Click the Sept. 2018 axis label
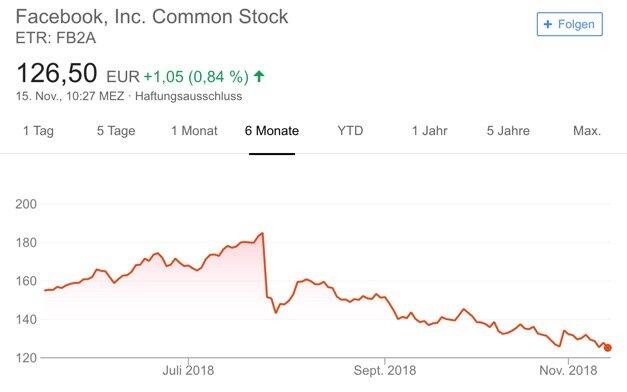Viewport: 627px width, 392px height. tap(385, 370)
